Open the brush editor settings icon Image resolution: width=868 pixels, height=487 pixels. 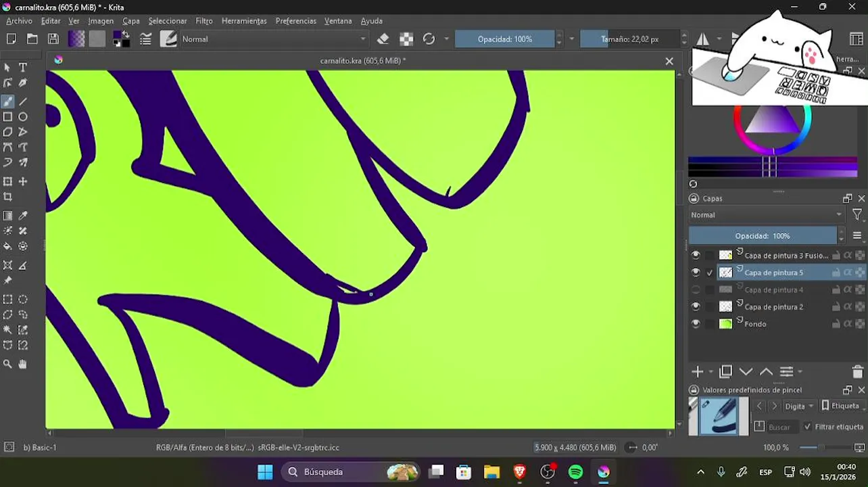[x=145, y=39]
